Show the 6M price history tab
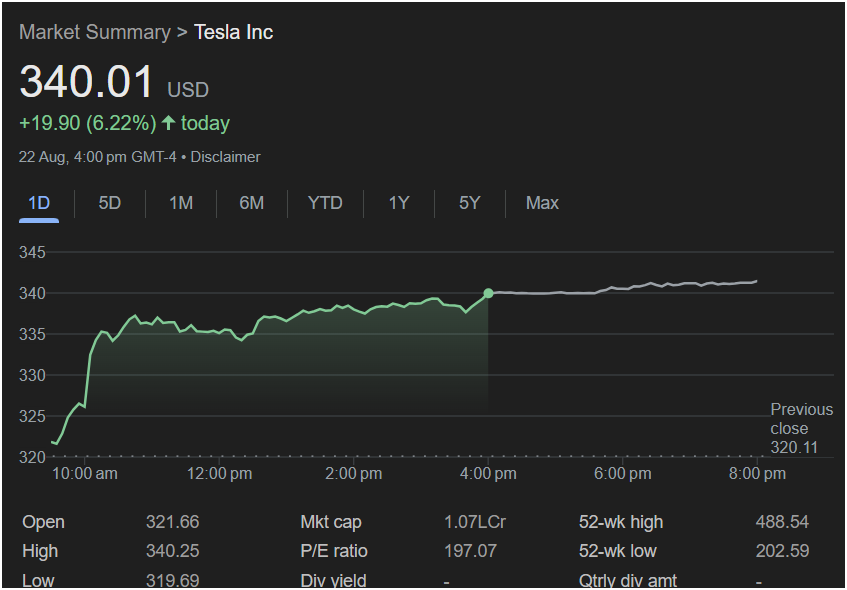 point(252,203)
